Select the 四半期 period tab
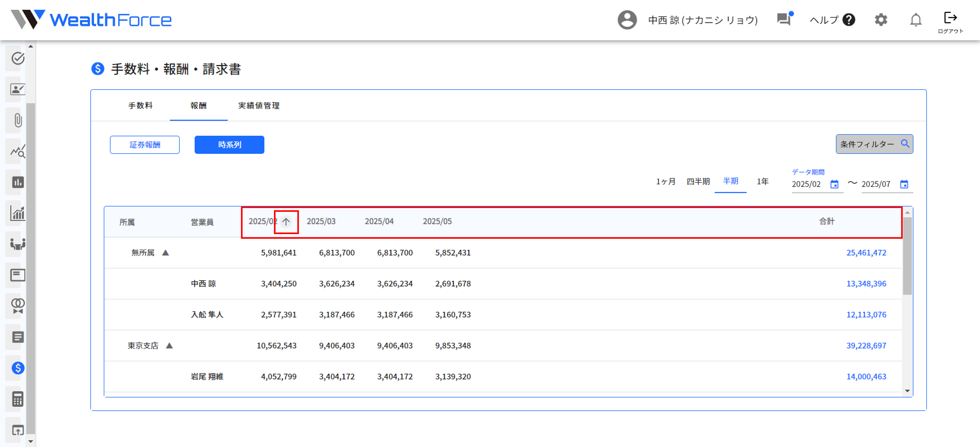The width and height of the screenshot is (980, 447). (x=698, y=182)
